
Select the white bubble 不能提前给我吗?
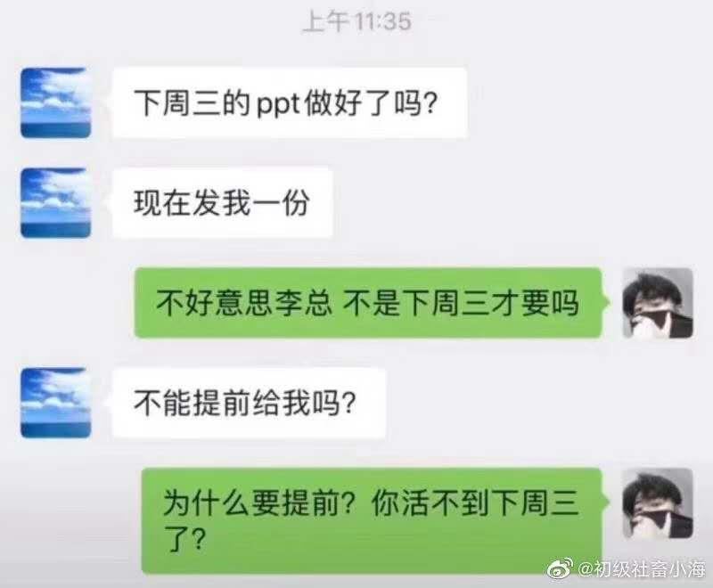coord(249,403)
